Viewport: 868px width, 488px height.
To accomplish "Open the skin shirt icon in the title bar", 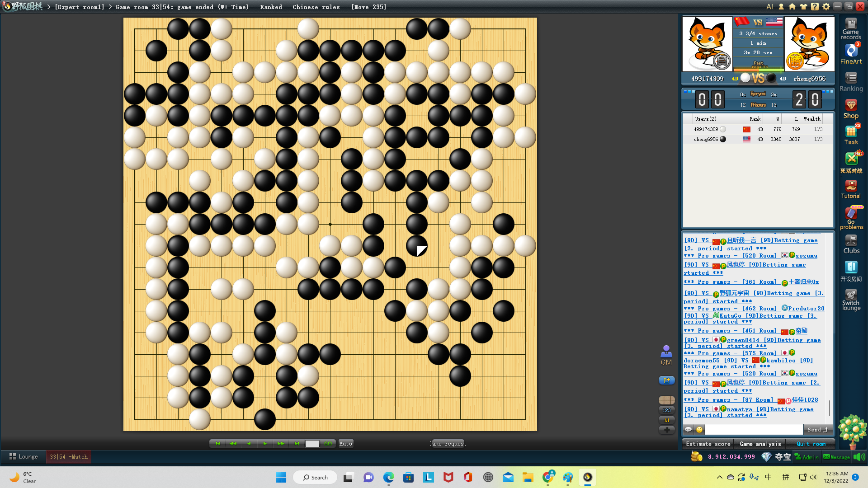I will tap(803, 7).
